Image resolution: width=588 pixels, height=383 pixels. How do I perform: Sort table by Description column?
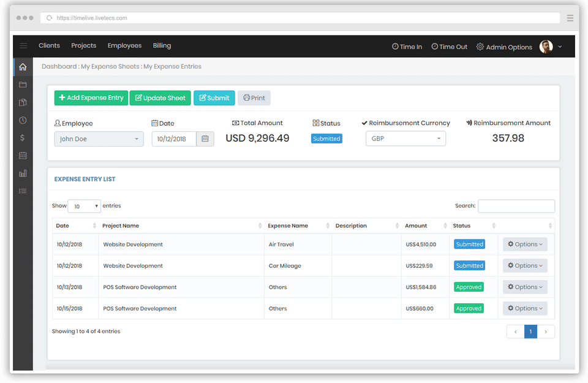tap(397, 226)
